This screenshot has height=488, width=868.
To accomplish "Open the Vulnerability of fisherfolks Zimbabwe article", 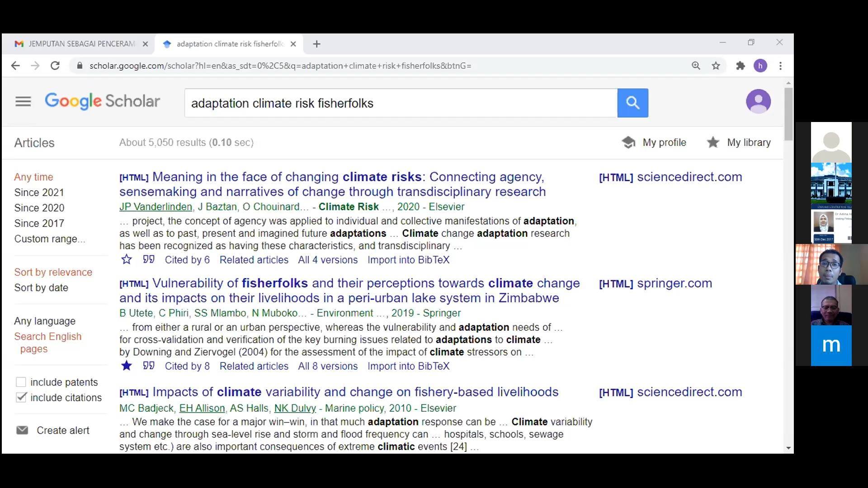I will pyautogui.click(x=349, y=291).
